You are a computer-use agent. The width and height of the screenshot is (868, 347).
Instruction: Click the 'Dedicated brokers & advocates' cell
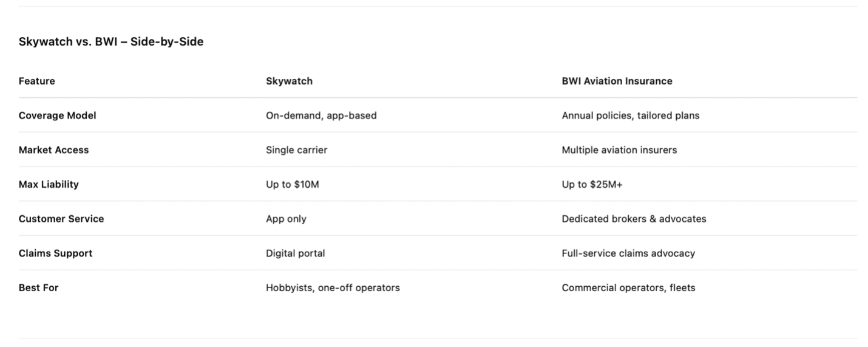pos(634,219)
